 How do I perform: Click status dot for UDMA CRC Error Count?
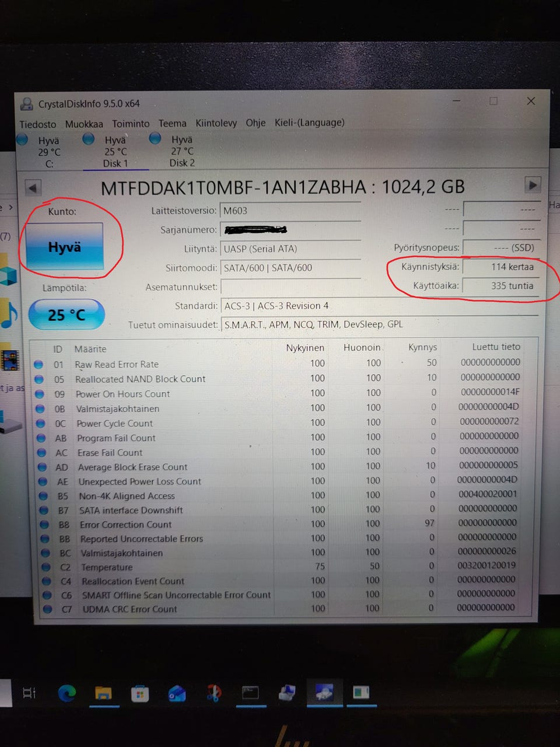[x=47, y=609]
